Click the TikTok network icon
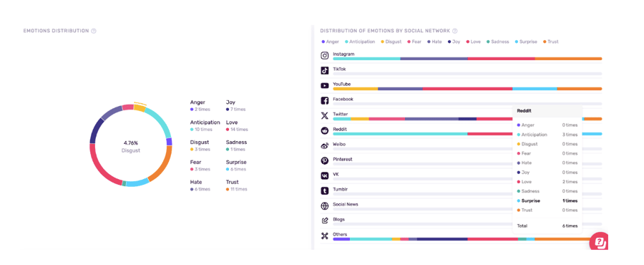The height and width of the screenshot is (265, 644). tap(324, 70)
